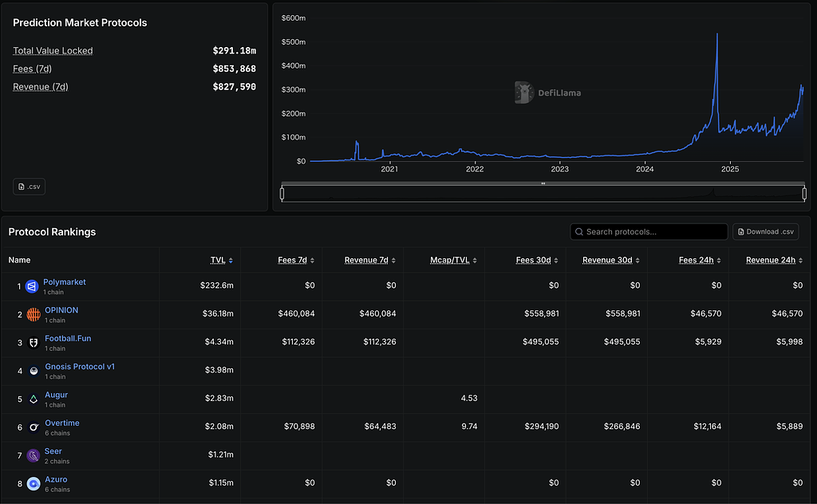The image size is (817, 504).
Task: Open the Polymarket protocol link
Action: (64, 282)
